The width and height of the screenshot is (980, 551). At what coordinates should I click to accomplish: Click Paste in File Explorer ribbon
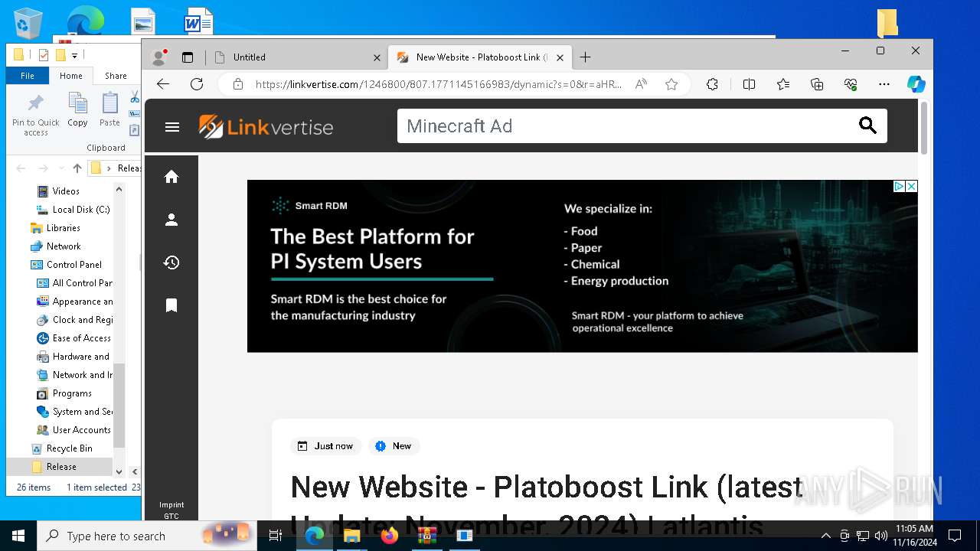(110, 109)
